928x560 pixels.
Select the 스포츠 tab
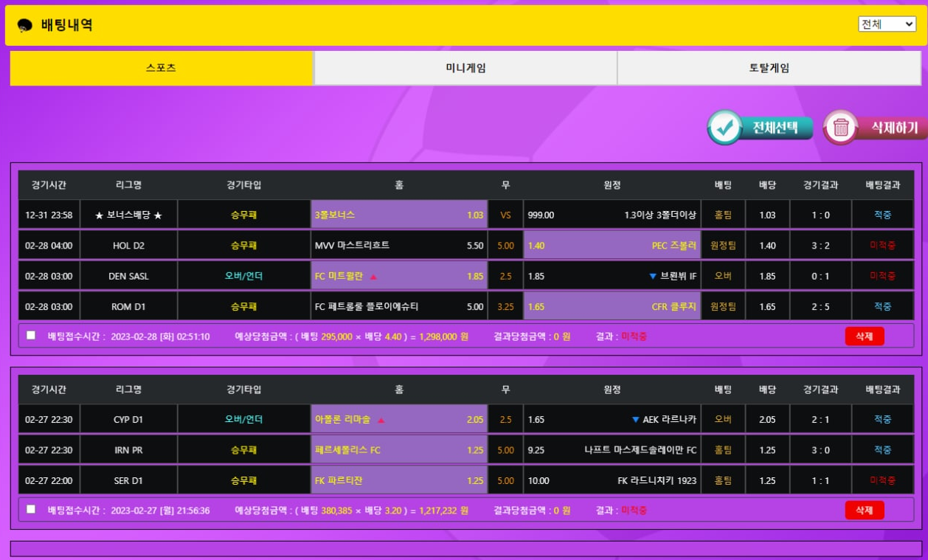[x=162, y=68]
